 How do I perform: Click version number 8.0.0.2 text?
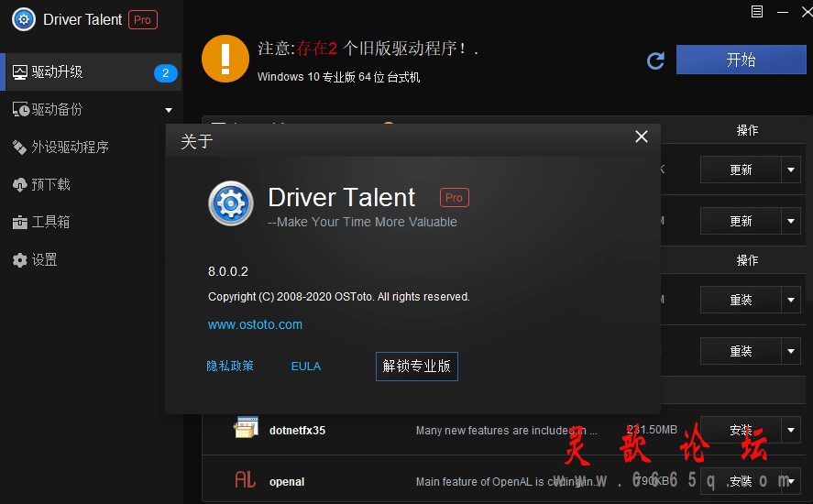[x=228, y=271]
